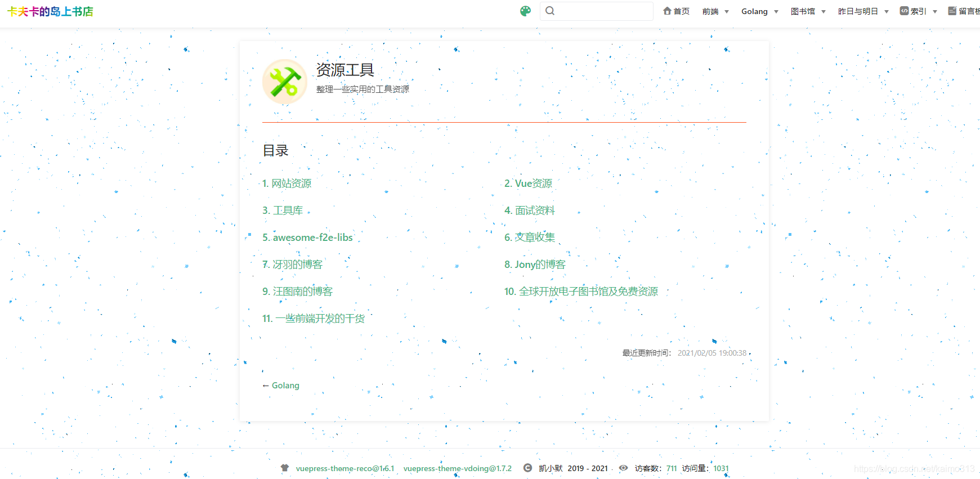
Task: Go to 4. 面试资料 section
Action: (x=530, y=211)
